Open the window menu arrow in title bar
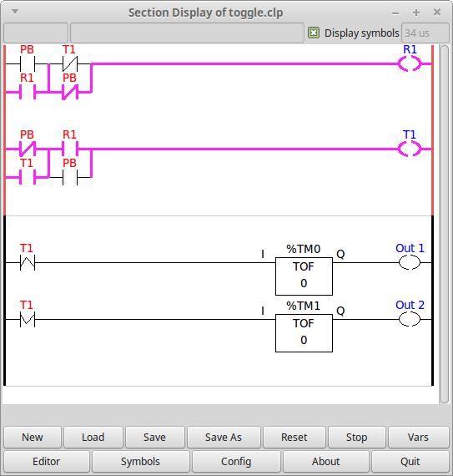 (x=15, y=12)
